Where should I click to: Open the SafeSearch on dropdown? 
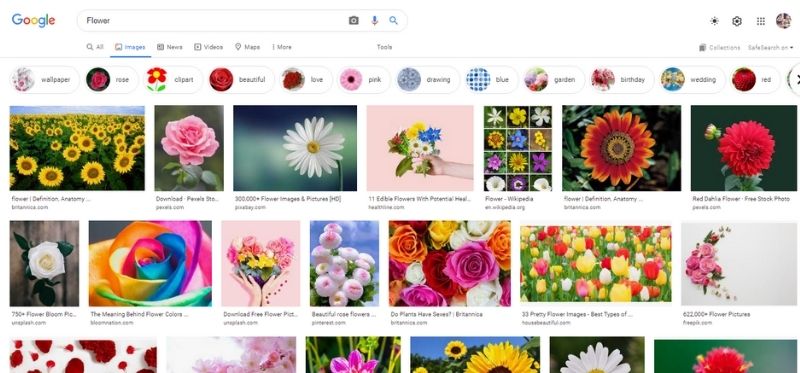[x=770, y=47]
